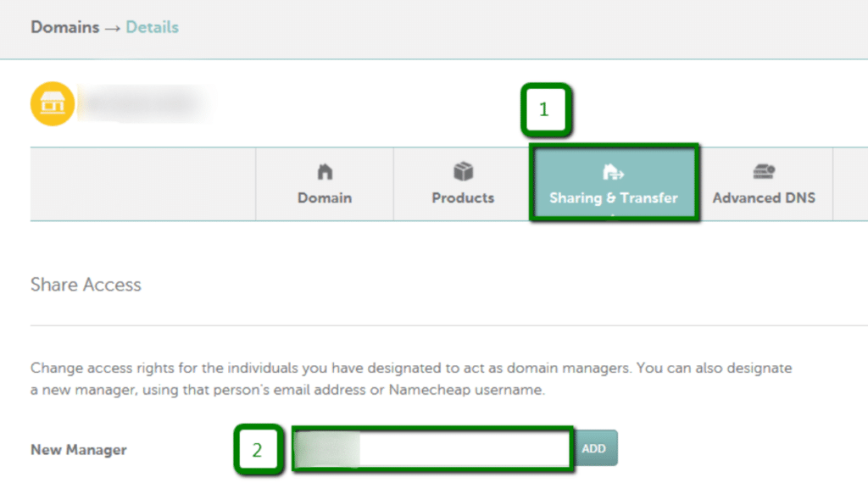Click the New Manager field label
The width and height of the screenshot is (868, 494).
click(x=78, y=450)
